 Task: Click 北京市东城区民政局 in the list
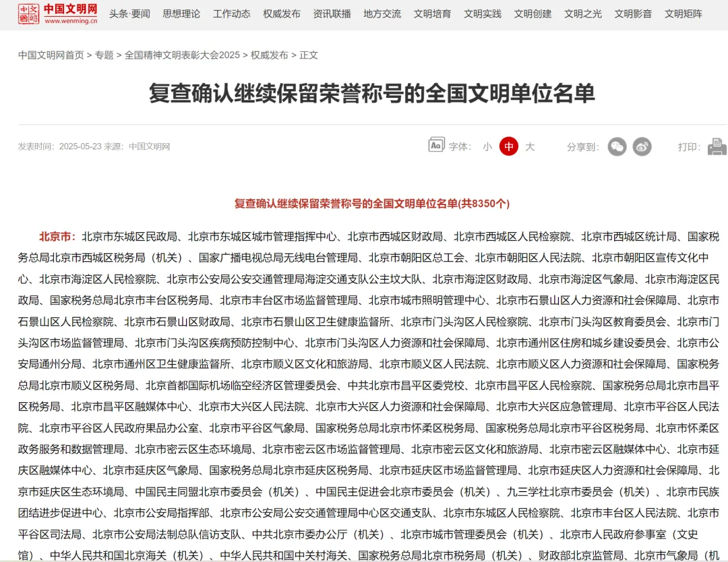pos(129,237)
